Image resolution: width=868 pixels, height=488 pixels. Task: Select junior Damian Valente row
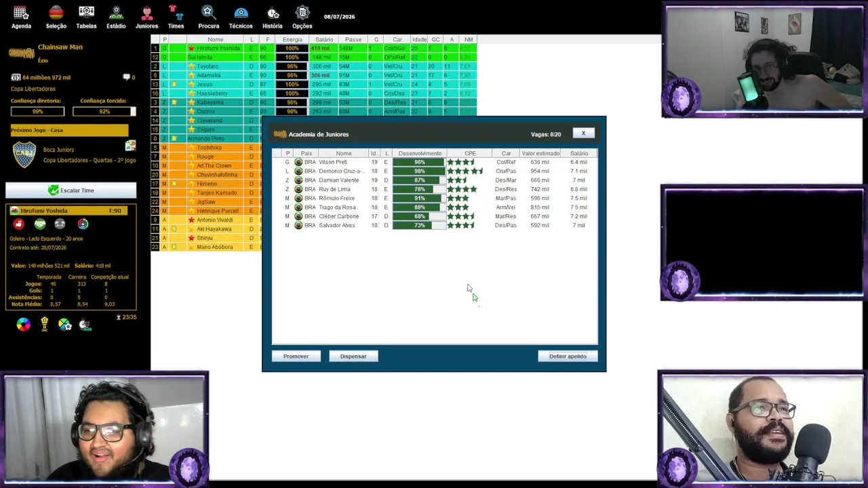[x=435, y=180]
